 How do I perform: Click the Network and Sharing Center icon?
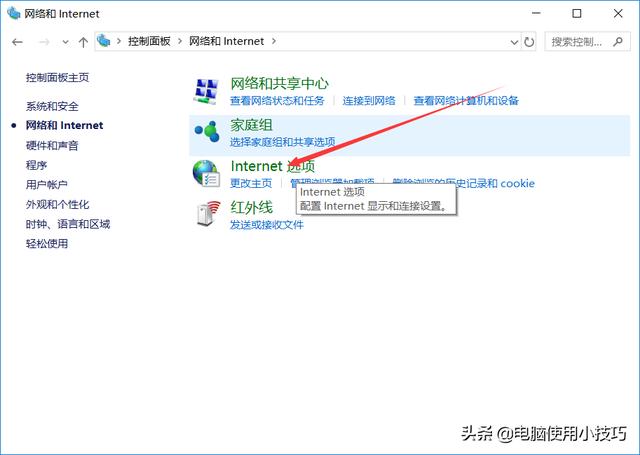[206, 91]
